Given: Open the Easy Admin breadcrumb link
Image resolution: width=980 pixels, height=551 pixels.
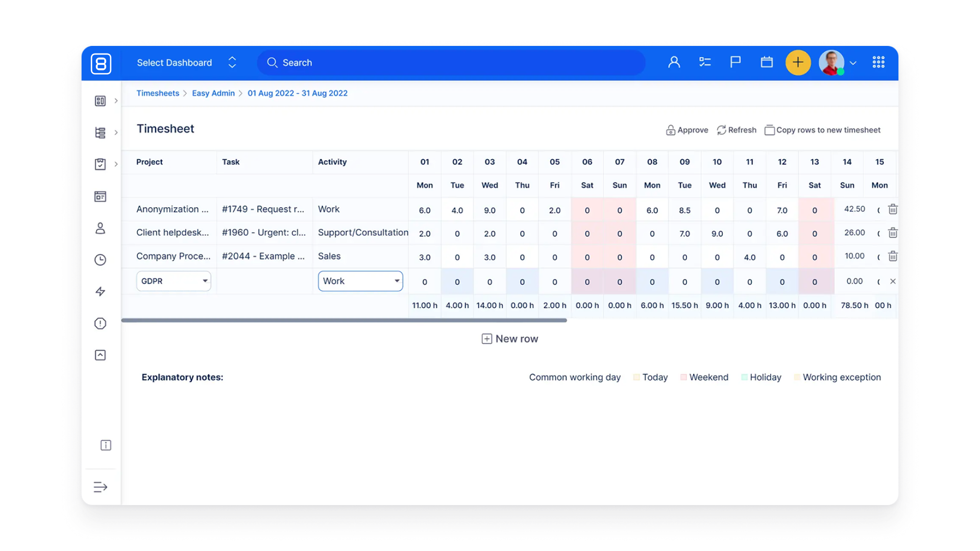Looking at the screenshot, I should 213,93.
